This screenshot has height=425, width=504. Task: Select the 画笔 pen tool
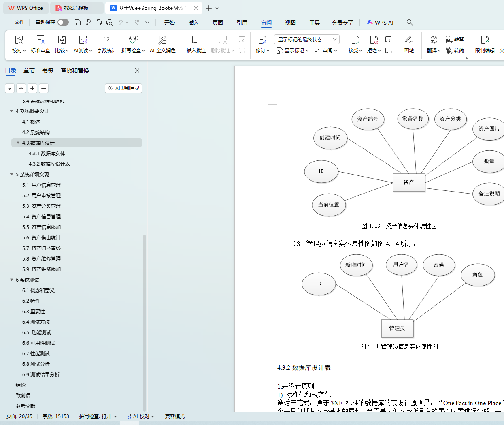pyautogui.click(x=409, y=40)
